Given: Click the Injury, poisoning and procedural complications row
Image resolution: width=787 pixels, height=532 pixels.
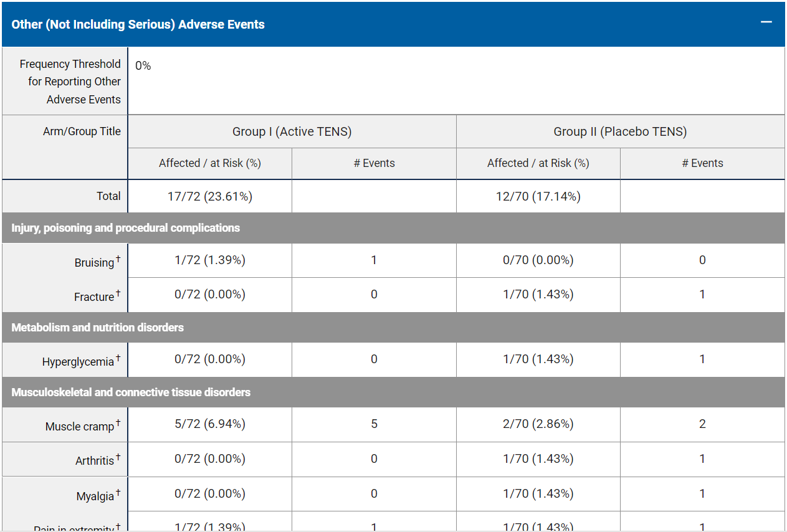Looking at the screenshot, I should click(393, 228).
